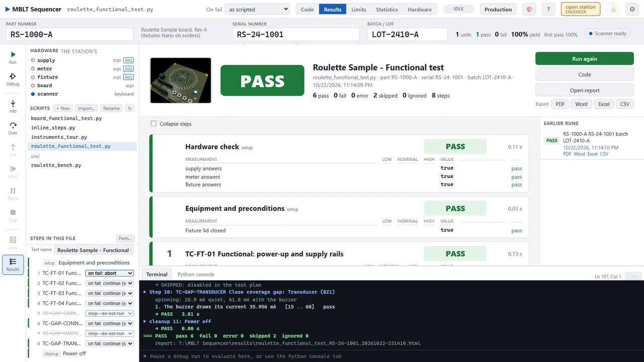Focus the Serial Number input field

coord(296,34)
